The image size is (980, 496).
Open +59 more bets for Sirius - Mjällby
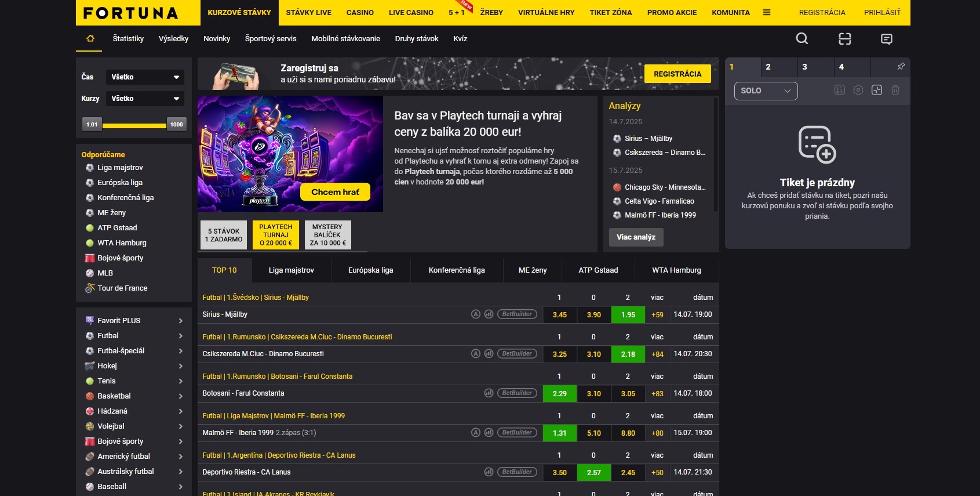pos(657,315)
